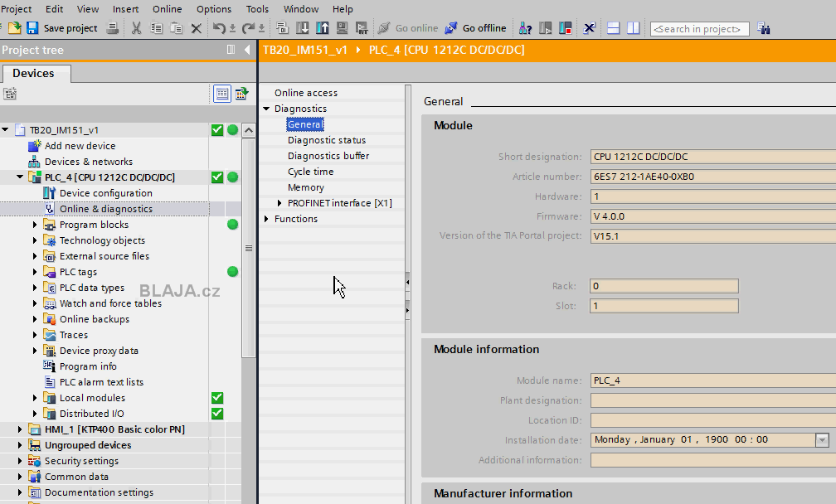Click the Search in project field
The height and width of the screenshot is (504, 836).
point(699,29)
